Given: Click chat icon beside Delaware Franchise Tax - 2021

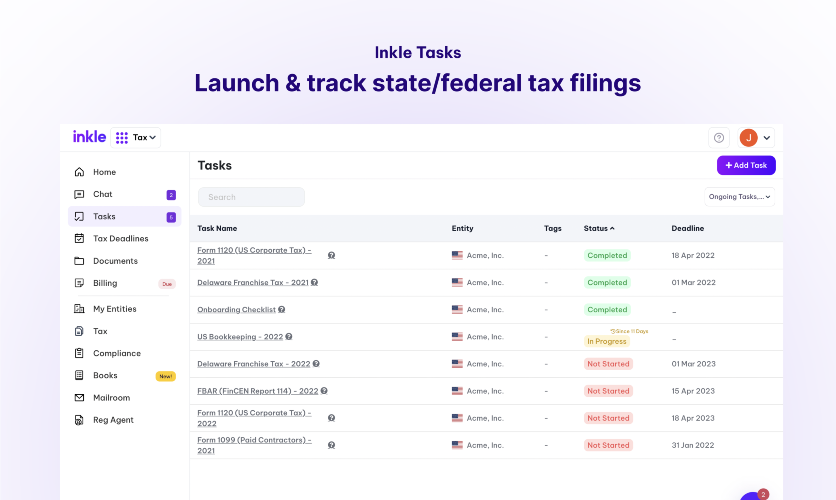Looking at the screenshot, I should pyautogui.click(x=315, y=283).
